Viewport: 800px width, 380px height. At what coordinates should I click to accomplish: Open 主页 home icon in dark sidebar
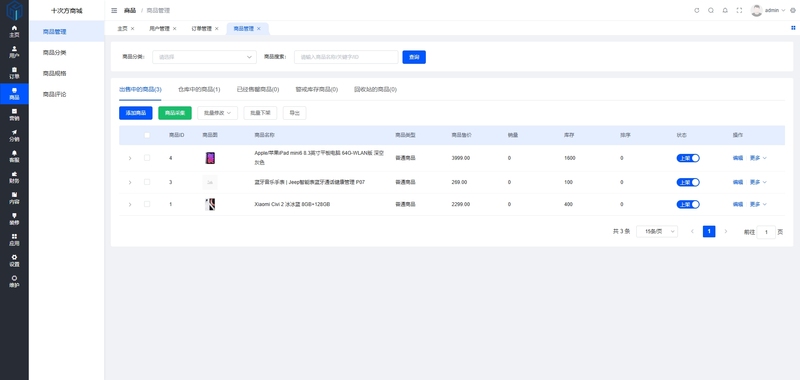14,31
